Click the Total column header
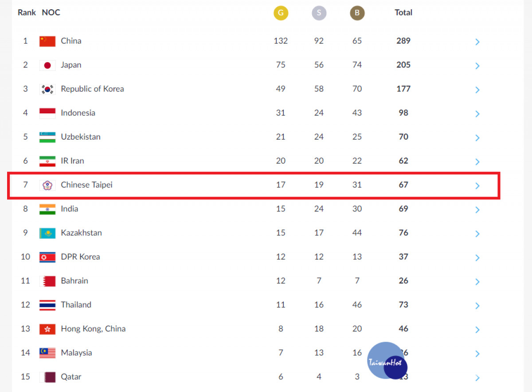This screenshot has width=532, height=392. (403, 13)
